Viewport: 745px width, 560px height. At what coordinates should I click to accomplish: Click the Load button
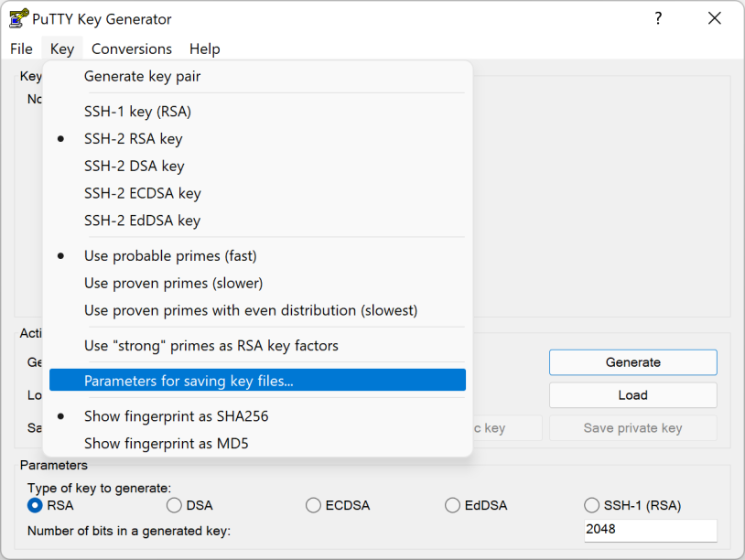[632, 395]
